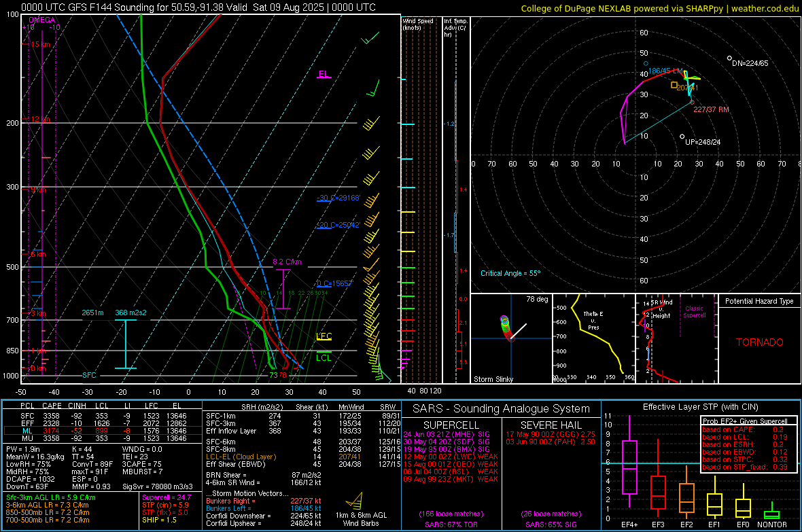Select the MU parcel row in CAPE table

[103, 438]
